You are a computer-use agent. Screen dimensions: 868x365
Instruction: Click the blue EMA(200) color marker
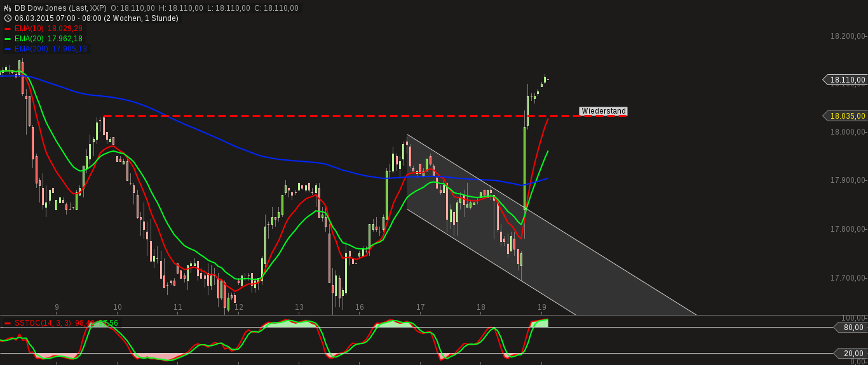[8, 49]
